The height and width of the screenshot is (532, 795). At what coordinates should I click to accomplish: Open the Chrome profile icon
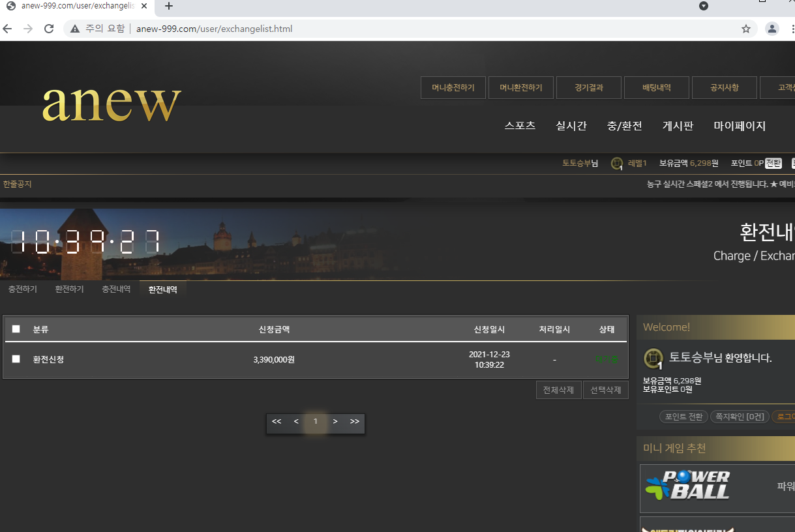pyautogui.click(x=772, y=29)
